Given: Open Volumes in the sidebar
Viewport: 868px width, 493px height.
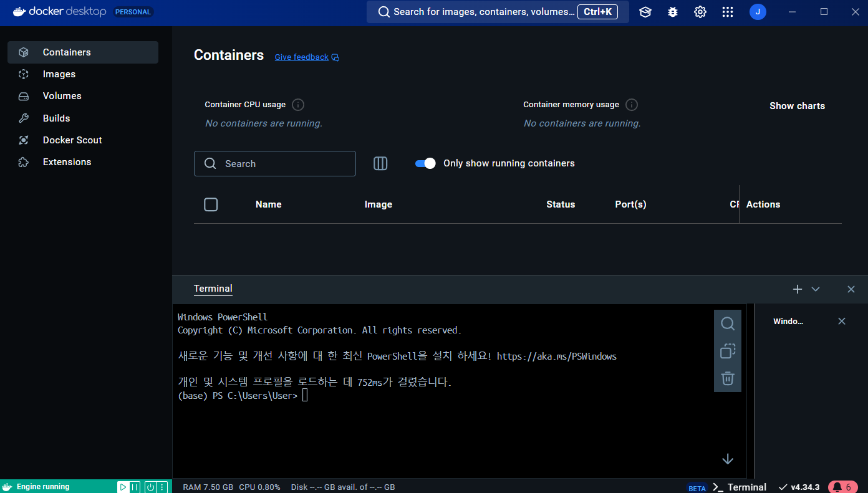Looking at the screenshot, I should [x=83, y=96].
